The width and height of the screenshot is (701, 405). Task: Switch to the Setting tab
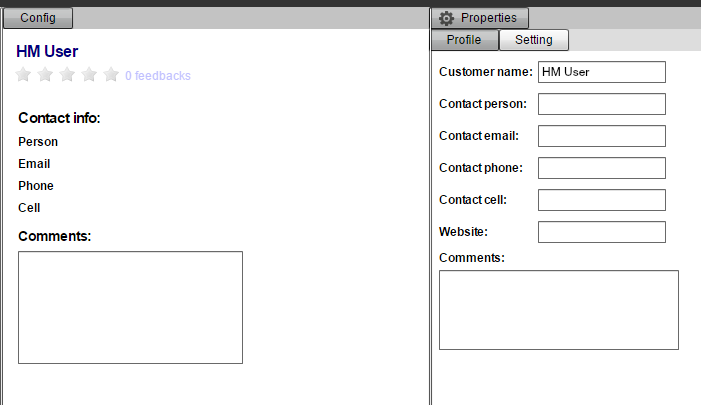pyautogui.click(x=534, y=40)
